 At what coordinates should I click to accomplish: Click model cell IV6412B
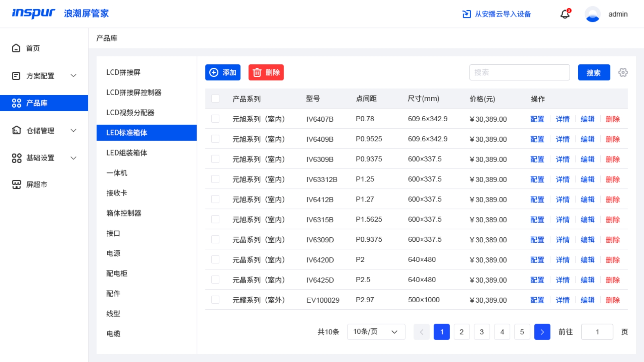[320, 199]
